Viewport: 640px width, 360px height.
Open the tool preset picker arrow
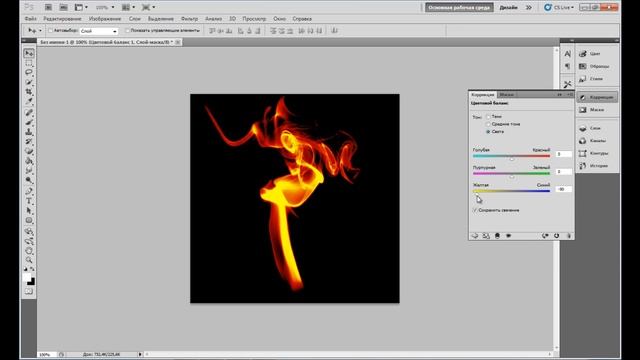(40, 31)
